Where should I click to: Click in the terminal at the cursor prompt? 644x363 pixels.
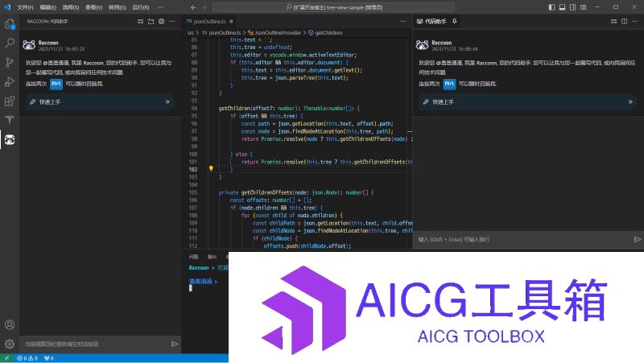click(x=191, y=288)
